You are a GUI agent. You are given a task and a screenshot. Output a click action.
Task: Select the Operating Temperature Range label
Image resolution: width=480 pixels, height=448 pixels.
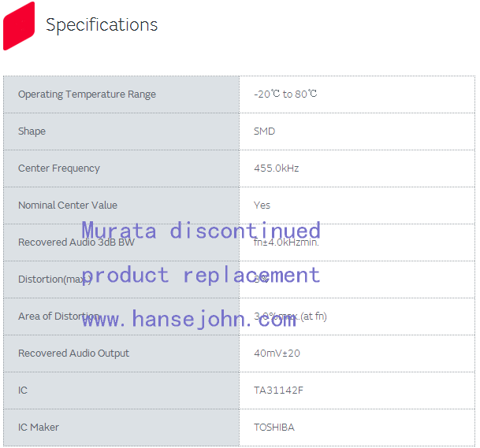87,94
